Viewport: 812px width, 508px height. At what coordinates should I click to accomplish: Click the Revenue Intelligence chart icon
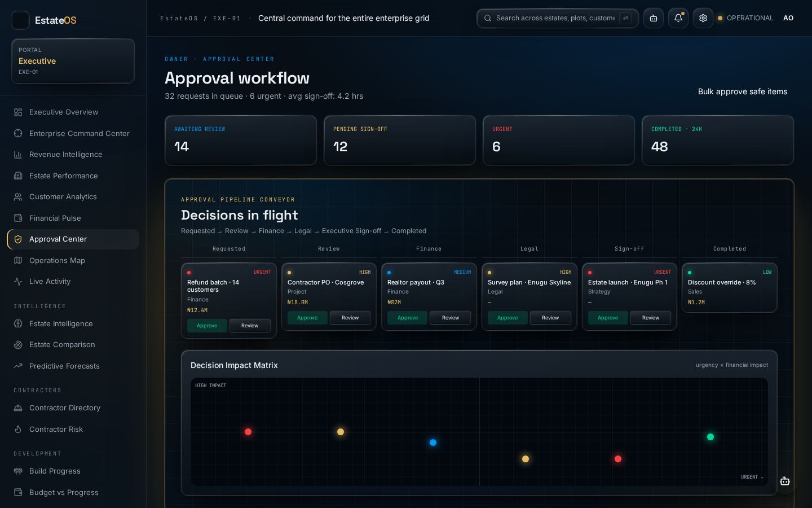18,155
